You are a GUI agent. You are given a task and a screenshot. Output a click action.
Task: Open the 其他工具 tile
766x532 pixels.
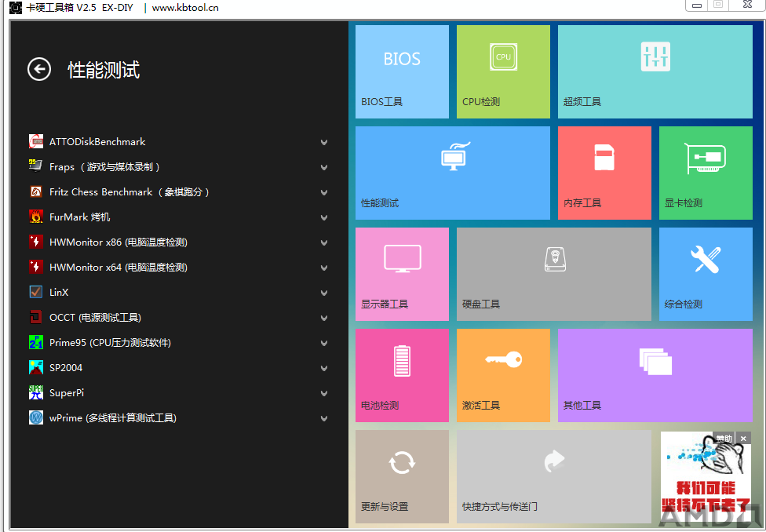pos(655,375)
